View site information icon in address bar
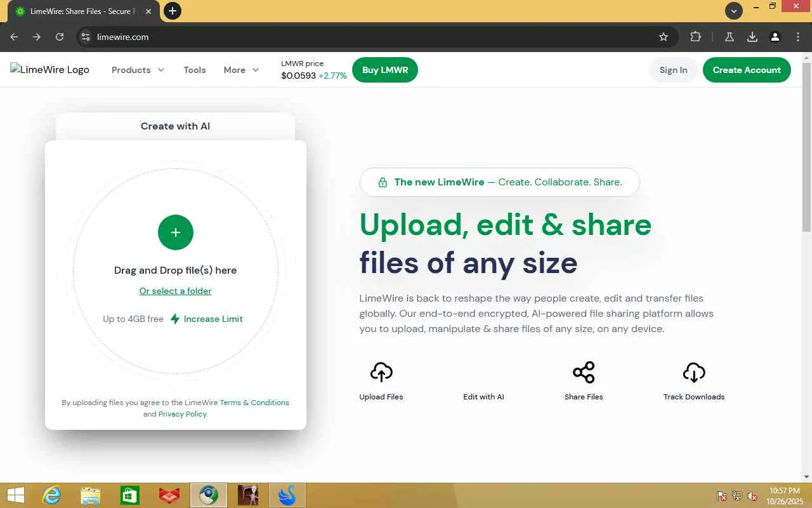 (86, 37)
